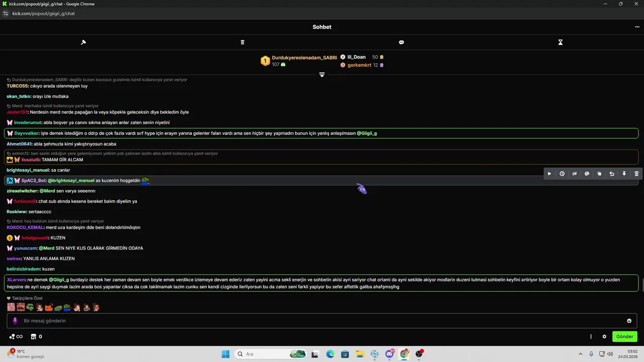
Task: Click the Bir mesaj gönderin input field
Action: [x=322, y=321]
